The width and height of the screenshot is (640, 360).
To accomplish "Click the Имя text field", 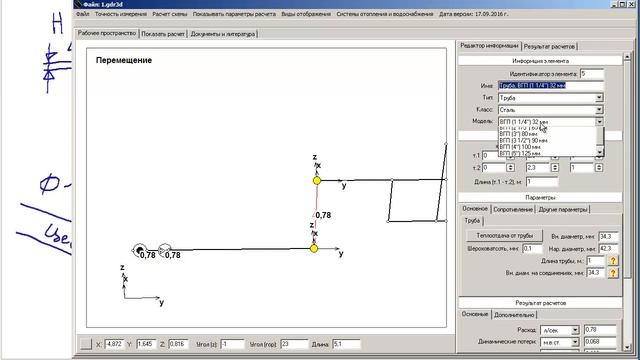I will (x=551, y=86).
